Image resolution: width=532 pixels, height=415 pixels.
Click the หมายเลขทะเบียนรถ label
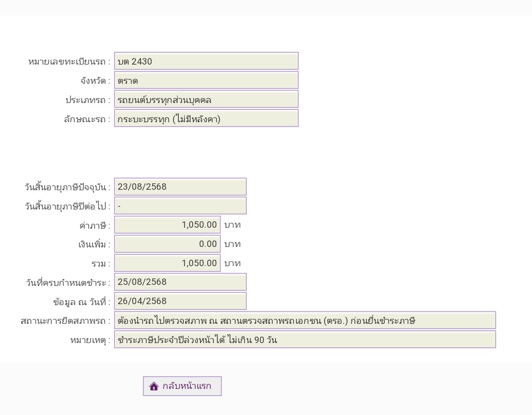(x=69, y=62)
